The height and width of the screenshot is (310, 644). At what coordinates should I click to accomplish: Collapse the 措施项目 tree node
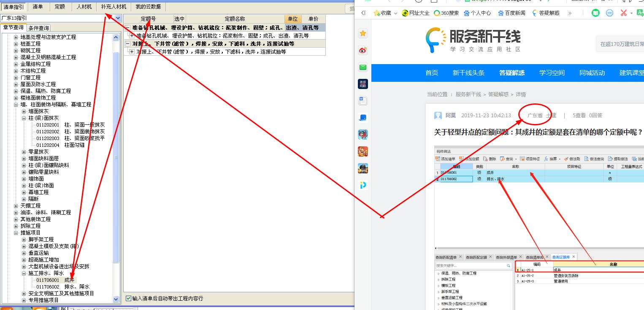[x=16, y=233]
